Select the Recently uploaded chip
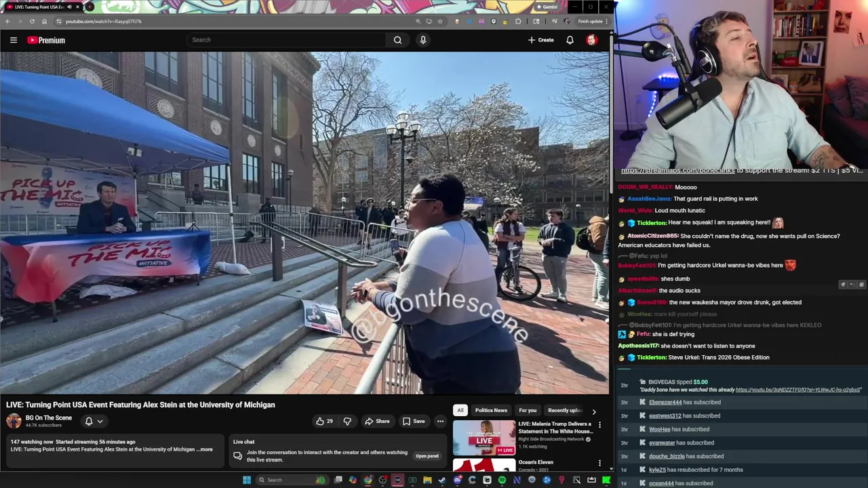 pos(564,410)
